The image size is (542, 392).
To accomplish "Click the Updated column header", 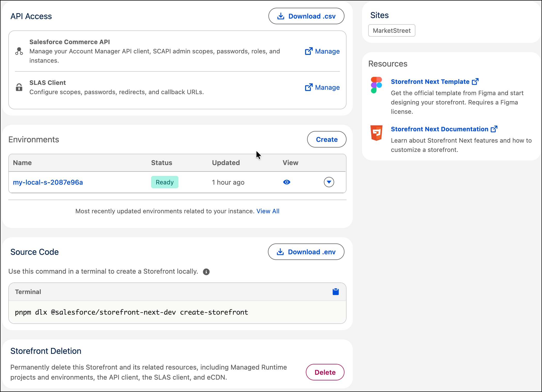I will (x=226, y=163).
